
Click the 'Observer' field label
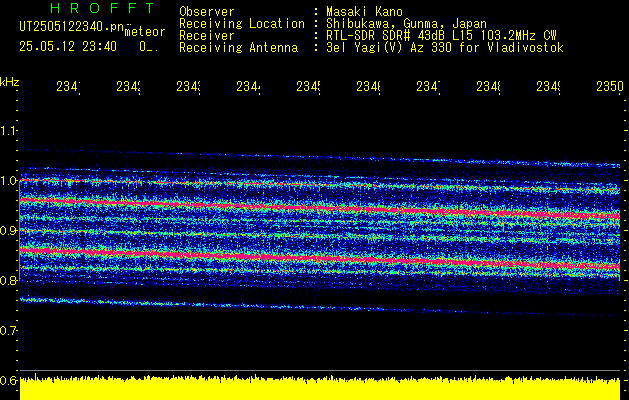pyautogui.click(x=207, y=12)
